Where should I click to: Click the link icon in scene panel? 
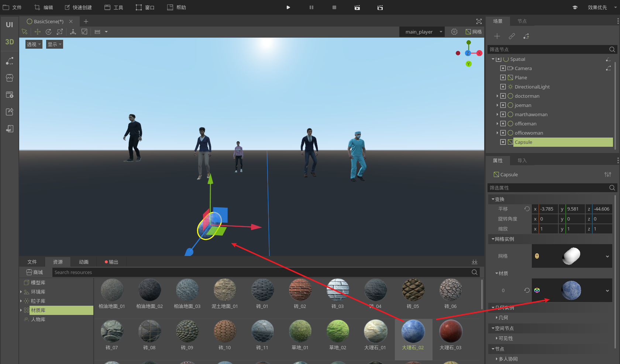[x=512, y=36]
